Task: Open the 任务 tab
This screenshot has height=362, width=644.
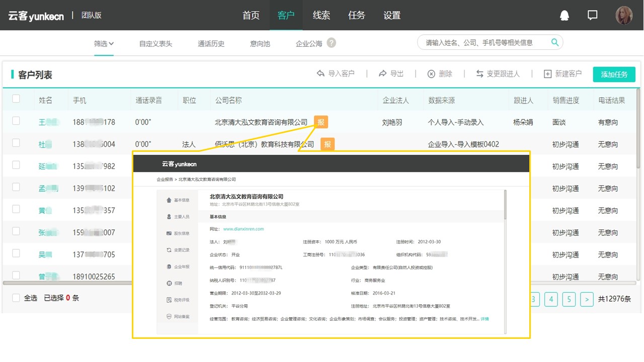Action: [357, 15]
